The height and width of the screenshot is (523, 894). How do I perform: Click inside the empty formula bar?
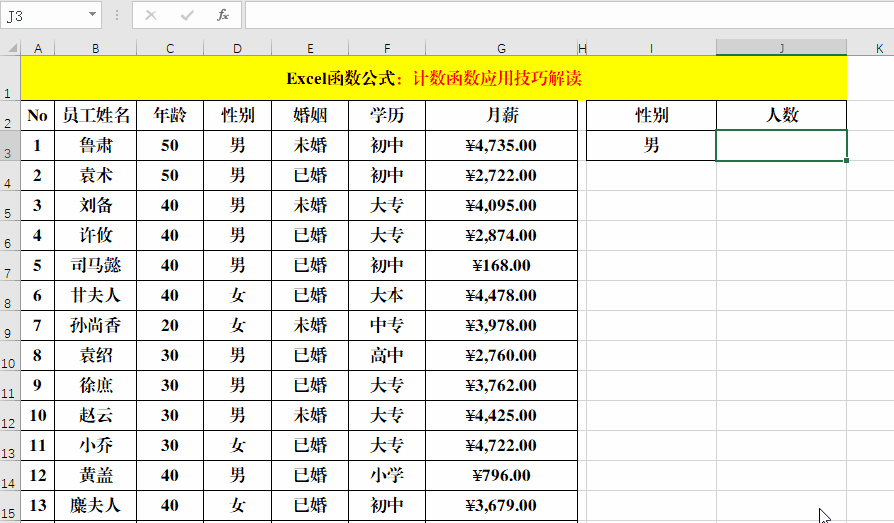[560, 16]
